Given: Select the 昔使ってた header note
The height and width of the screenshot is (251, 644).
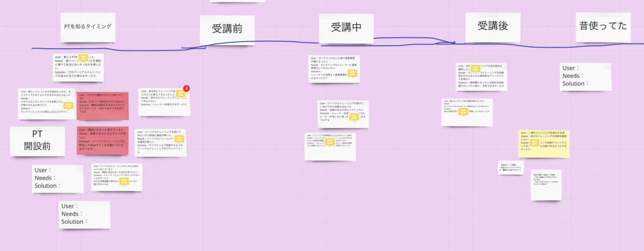Looking at the screenshot, I should pos(603,26).
